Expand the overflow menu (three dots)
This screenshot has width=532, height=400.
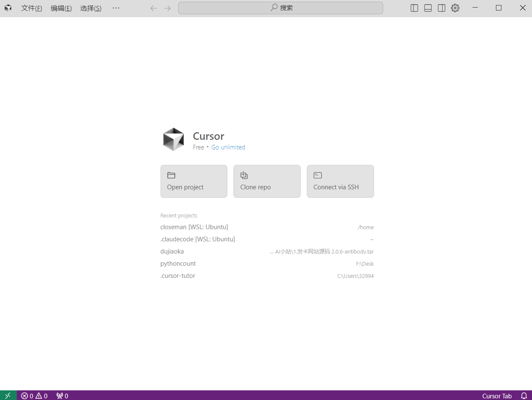[x=116, y=8]
